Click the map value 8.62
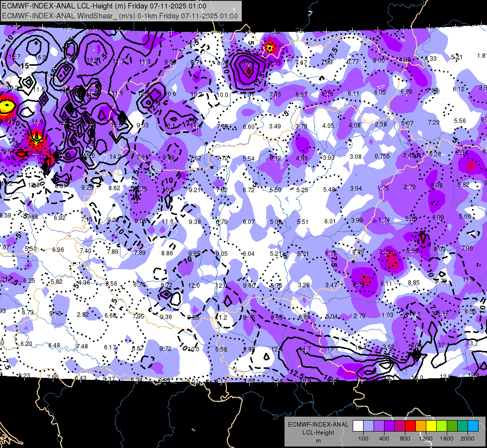This screenshot has width=487, height=448. 114,188
